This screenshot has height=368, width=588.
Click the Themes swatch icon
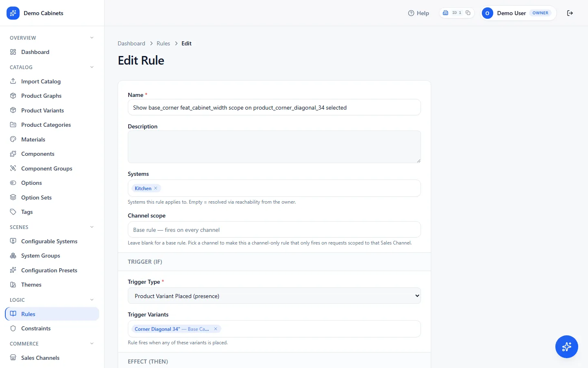(x=13, y=285)
